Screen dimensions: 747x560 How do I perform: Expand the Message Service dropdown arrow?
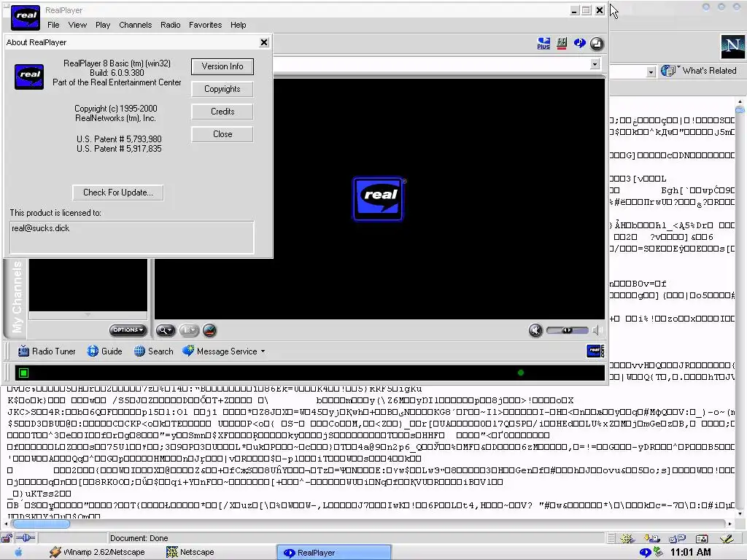(x=263, y=351)
